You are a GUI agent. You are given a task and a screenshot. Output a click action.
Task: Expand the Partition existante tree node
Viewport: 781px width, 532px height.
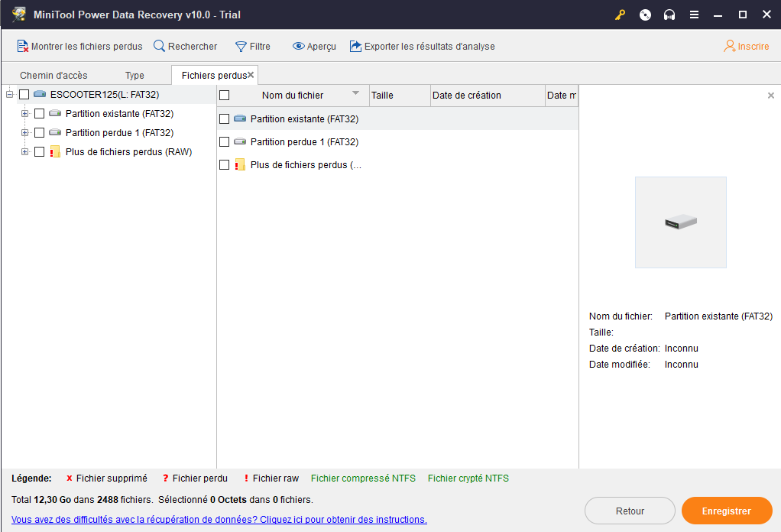tap(24, 114)
